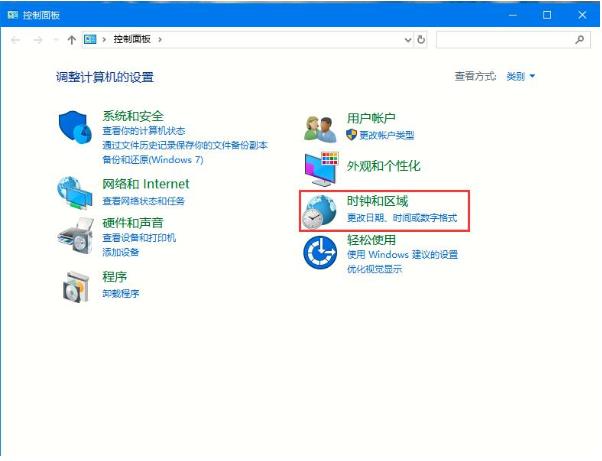602x461 pixels.
Task: Minimize the 控制面板 window
Action: (513, 15)
